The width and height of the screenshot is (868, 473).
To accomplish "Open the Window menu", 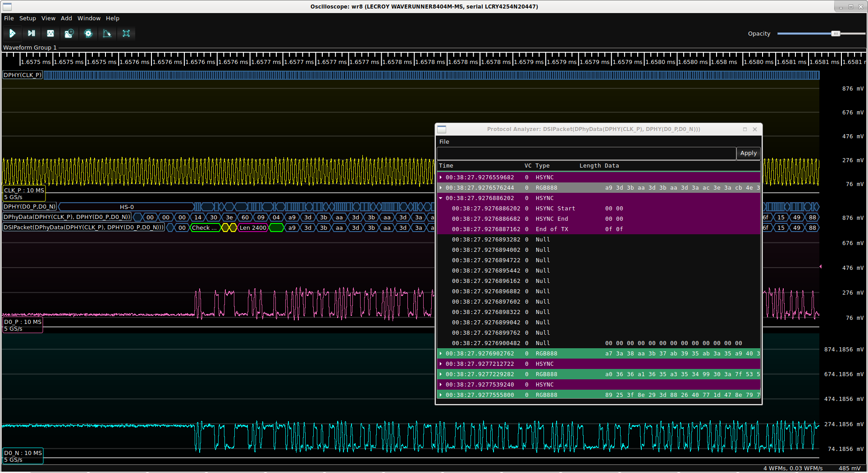I will (89, 18).
